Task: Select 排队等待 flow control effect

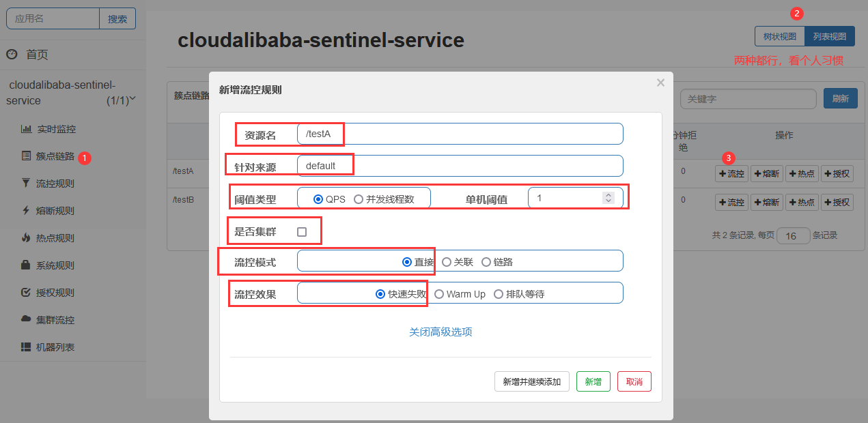Action: coord(499,294)
